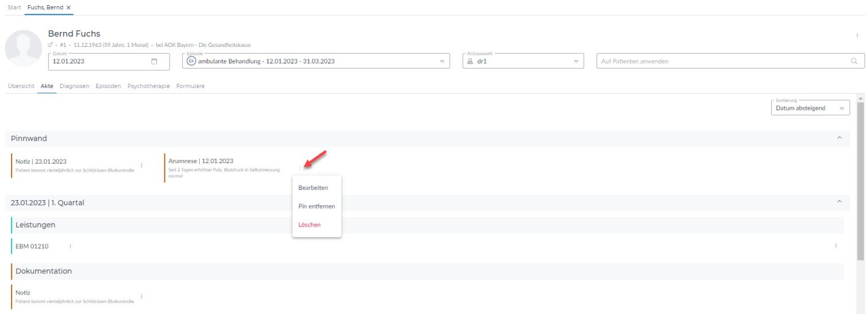The image size is (868, 314).
Task: Switch to the Diagnosen tab
Action: (74, 86)
